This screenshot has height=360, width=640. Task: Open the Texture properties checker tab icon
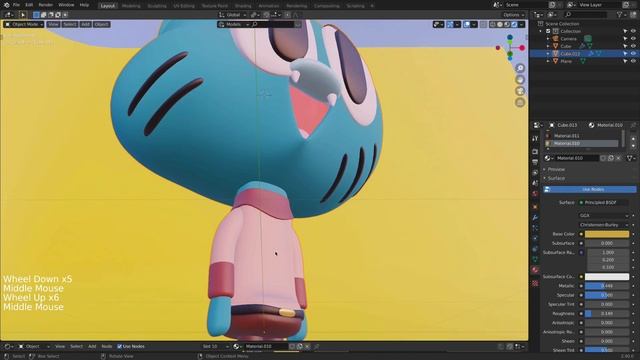[535, 283]
